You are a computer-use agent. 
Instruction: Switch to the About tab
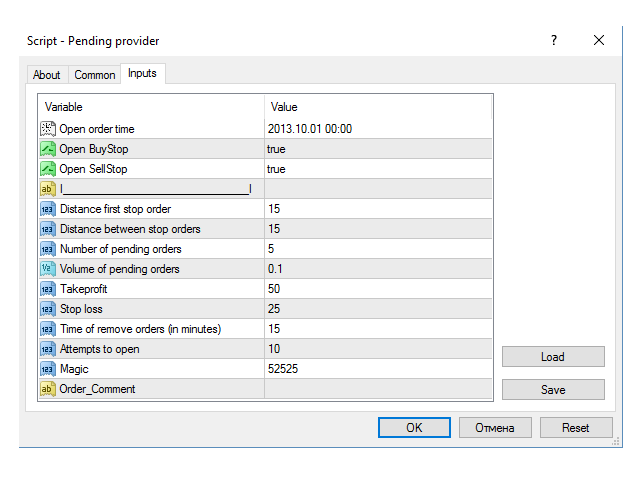(47, 75)
